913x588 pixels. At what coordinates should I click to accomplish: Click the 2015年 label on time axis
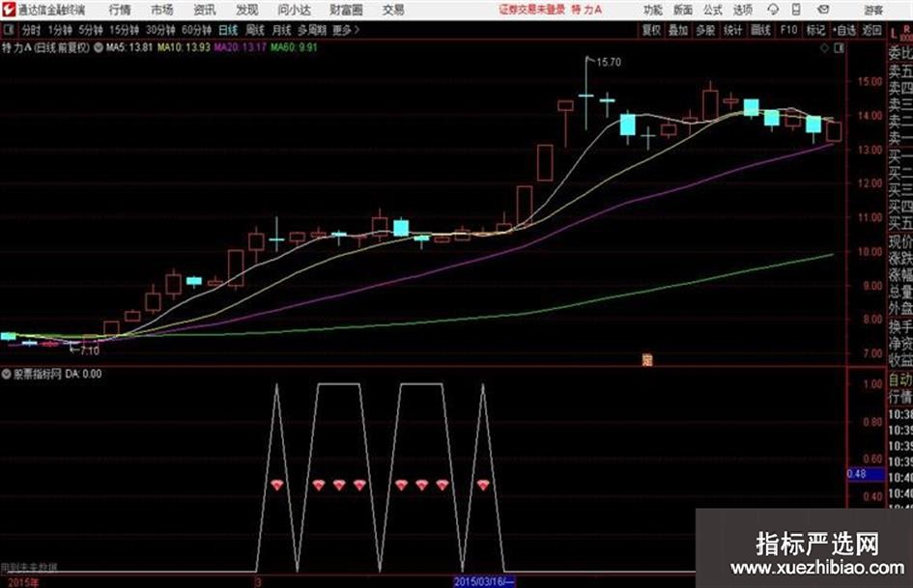[23, 582]
